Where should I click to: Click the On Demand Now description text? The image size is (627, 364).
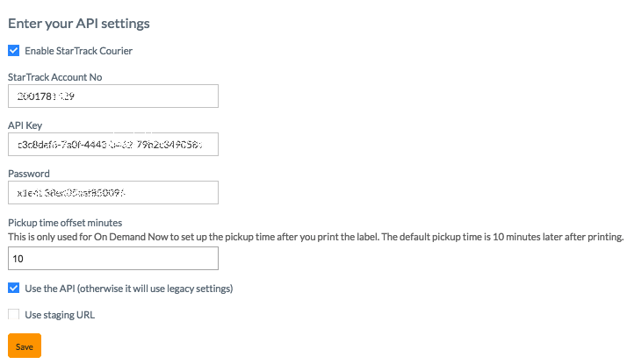click(x=315, y=237)
